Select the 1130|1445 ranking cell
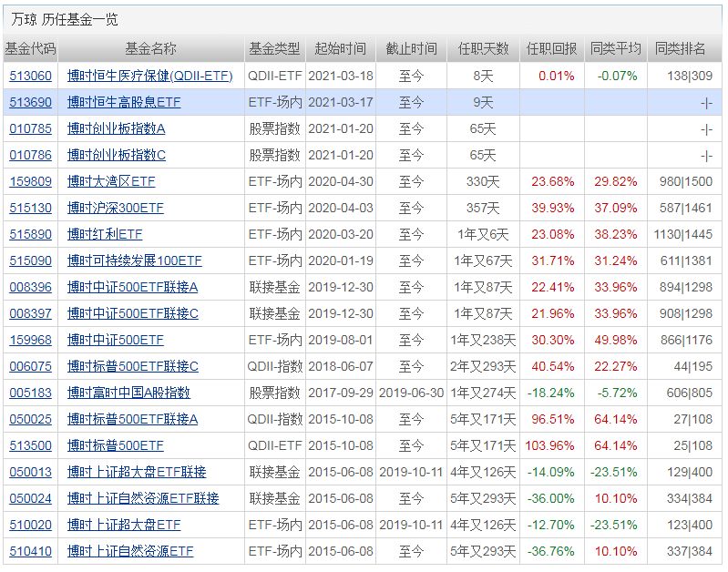 click(x=683, y=234)
